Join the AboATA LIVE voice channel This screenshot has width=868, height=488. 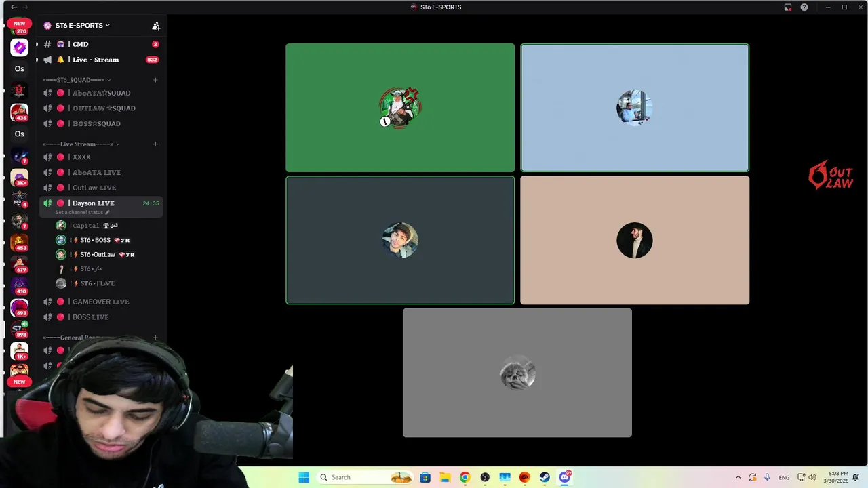click(x=100, y=173)
